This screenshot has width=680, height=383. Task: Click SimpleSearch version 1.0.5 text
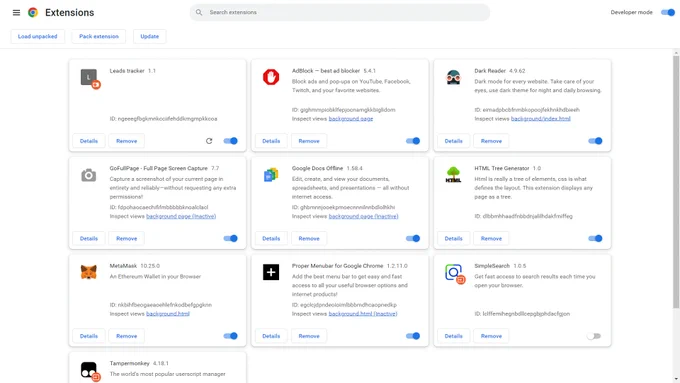pyautogui.click(x=520, y=266)
